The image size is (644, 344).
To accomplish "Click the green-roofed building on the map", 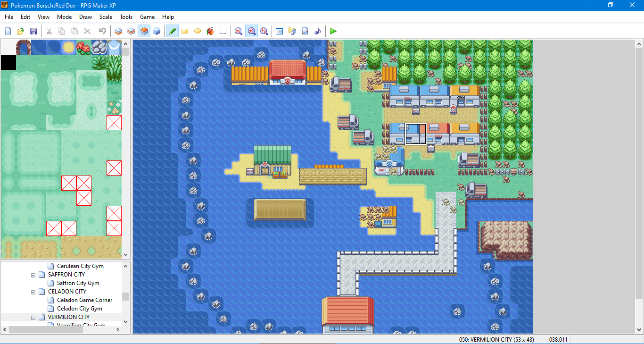I will (272, 160).
